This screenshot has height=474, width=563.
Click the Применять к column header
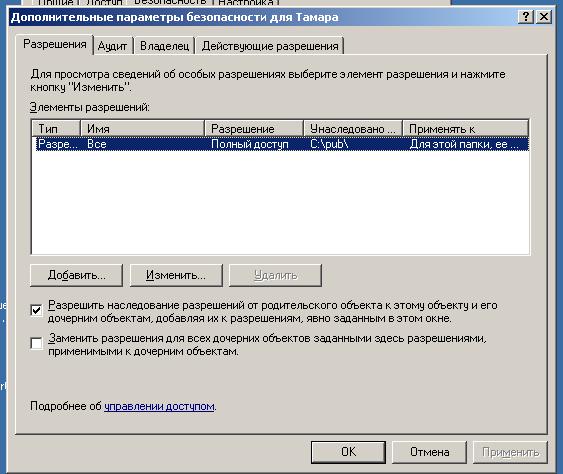click(x=465, y=129)
